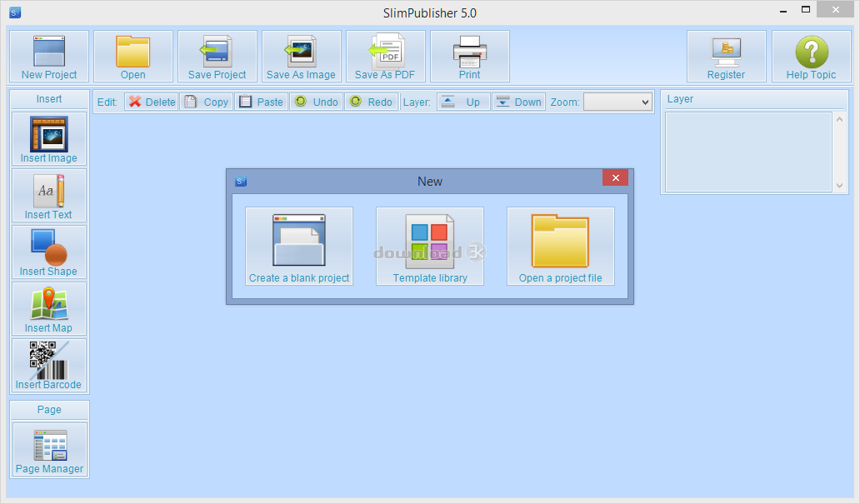Image resolution: width=860 pixels, height=504 pixels.
Task: Export the design using Save As PDF
Action: point(386,57)
